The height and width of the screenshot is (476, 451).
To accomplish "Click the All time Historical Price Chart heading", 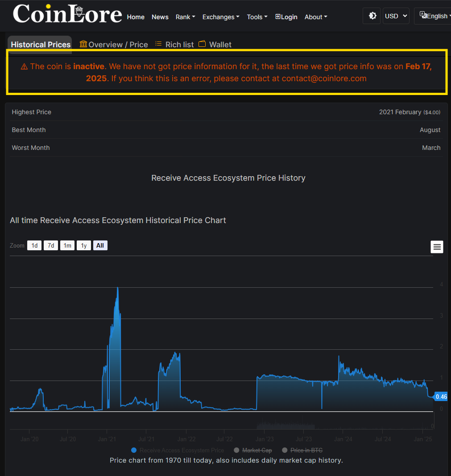I will [118, 220].
